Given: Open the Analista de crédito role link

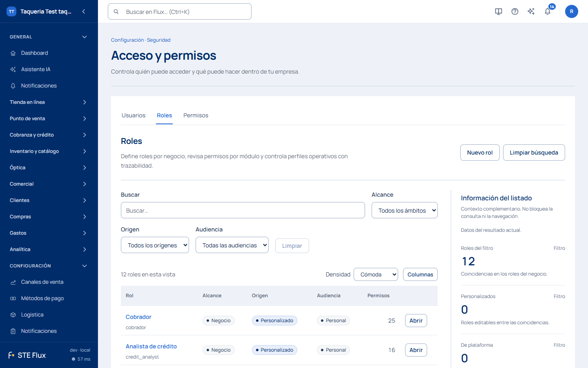Looking at the screenshot, I should (x=151, y=346).
